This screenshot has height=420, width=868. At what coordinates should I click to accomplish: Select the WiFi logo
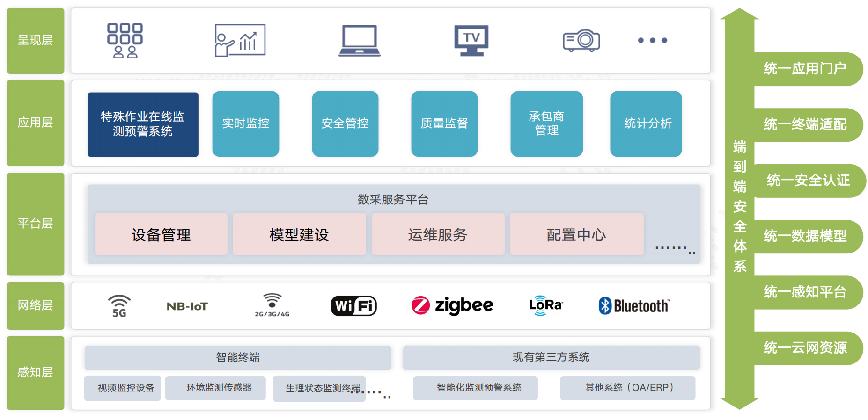click(353, 306)
